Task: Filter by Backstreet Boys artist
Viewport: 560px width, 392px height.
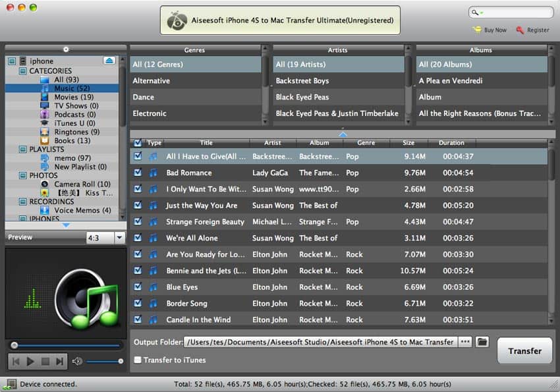Action: [x=339, y=80]
